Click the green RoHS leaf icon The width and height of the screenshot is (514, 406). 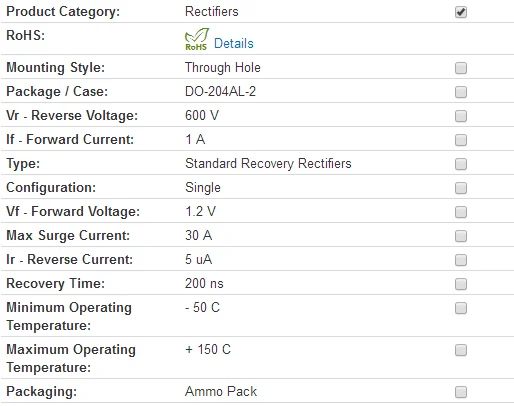click(197, 39)
